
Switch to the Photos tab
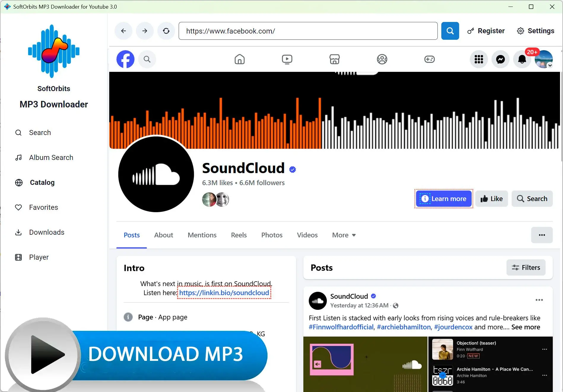[272, 235]
